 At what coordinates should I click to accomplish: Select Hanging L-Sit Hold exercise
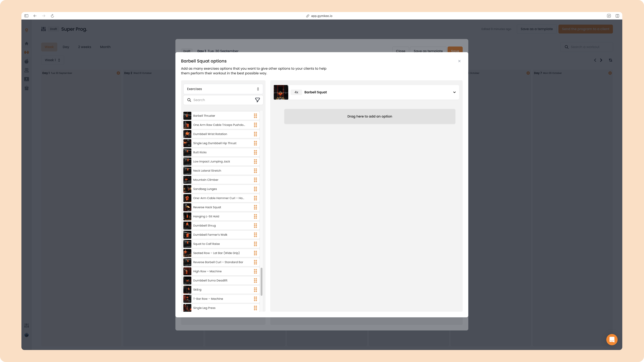click(x=221, y=216)
